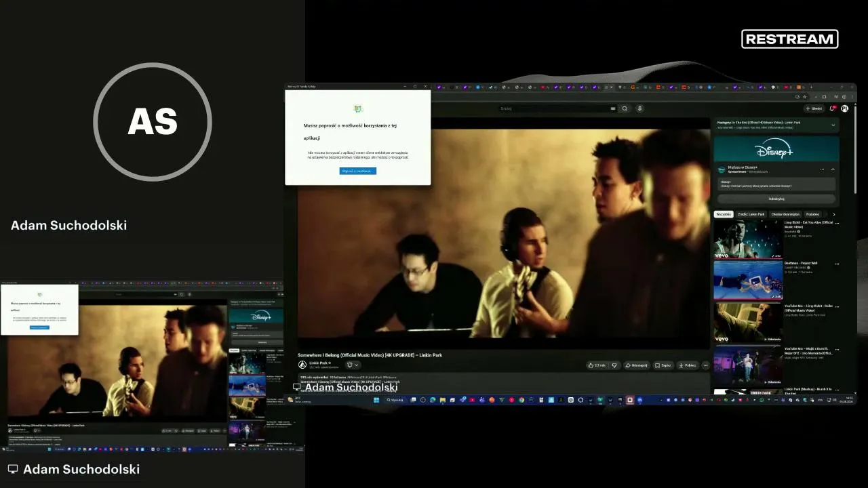868x488 pixels.
Task: Open the Uno Momento mix thumbnail
Action: tap(748, 365)
